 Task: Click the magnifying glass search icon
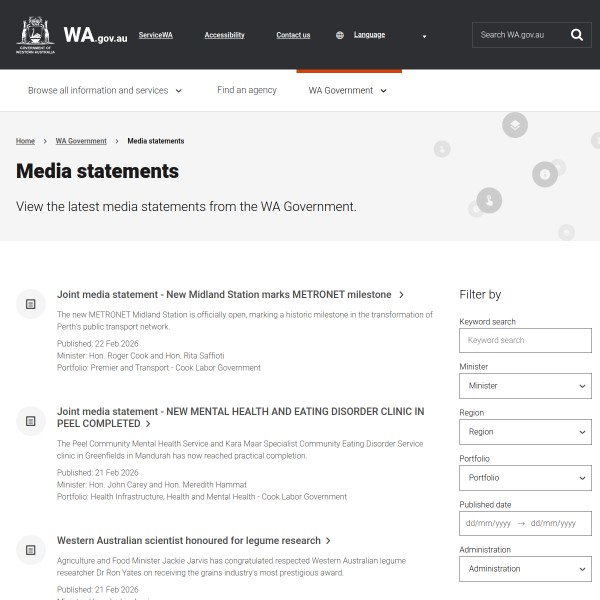577,35
